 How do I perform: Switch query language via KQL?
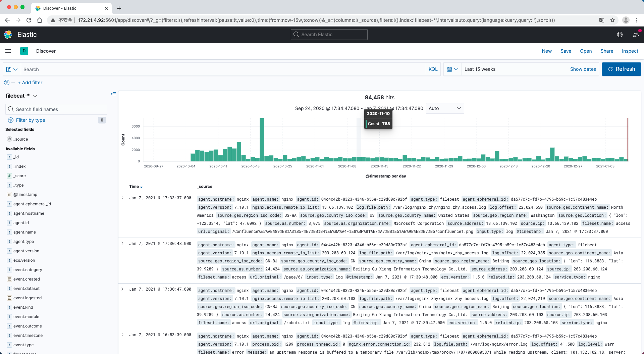pos(433,69)
